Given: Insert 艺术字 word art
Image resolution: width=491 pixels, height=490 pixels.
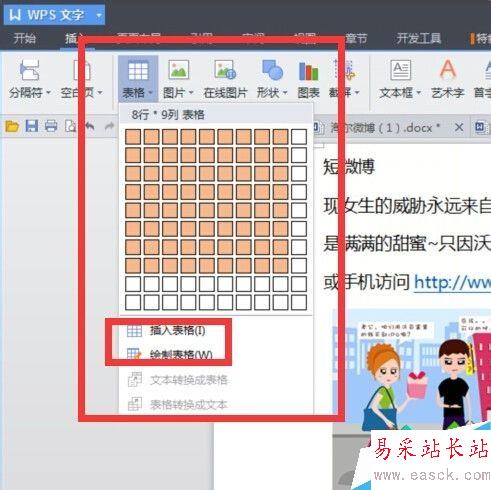Looking at the screenshot, I should [x=448, y=79].
